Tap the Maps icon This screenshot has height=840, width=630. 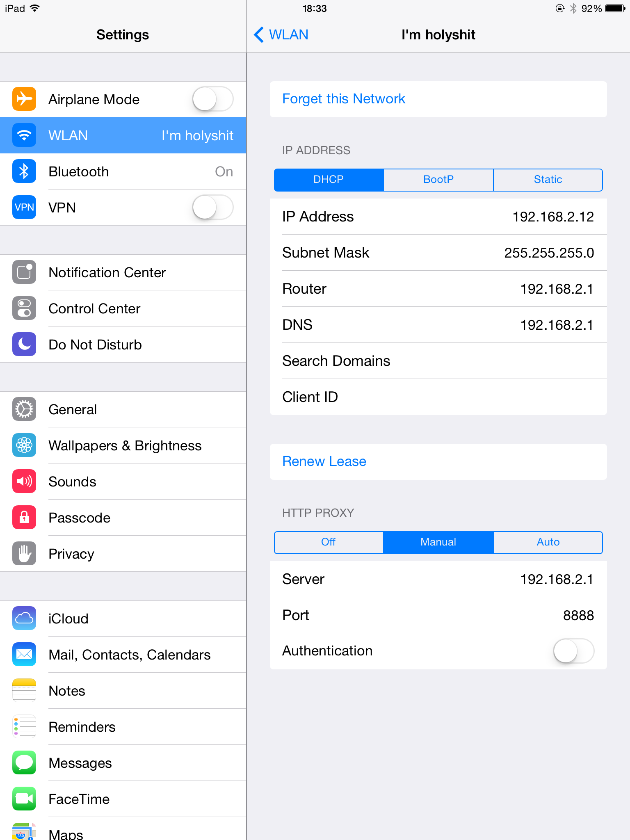click(24, 832)
